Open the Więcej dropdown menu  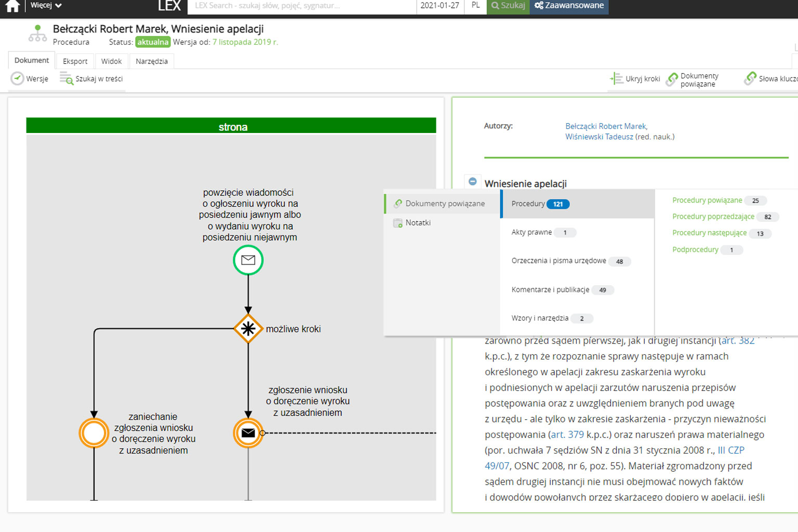tap(46, 5)
